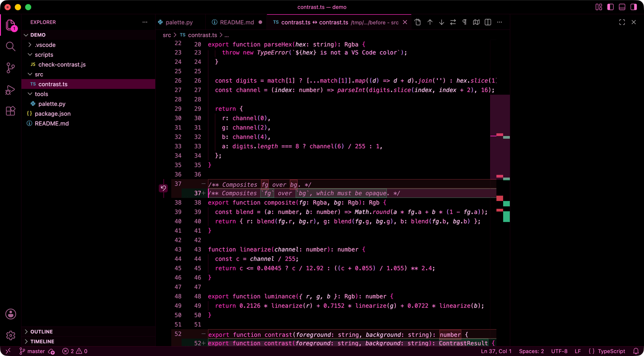Toggle inline diff view split icon
Screen dimensions: 644x356
[x=488, y=22]
